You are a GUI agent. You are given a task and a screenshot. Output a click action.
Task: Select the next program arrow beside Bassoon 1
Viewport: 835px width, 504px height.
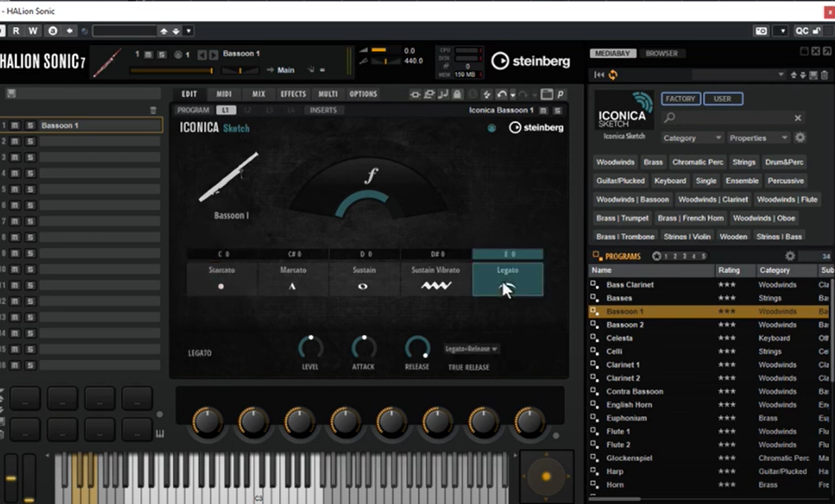(213, 54)
